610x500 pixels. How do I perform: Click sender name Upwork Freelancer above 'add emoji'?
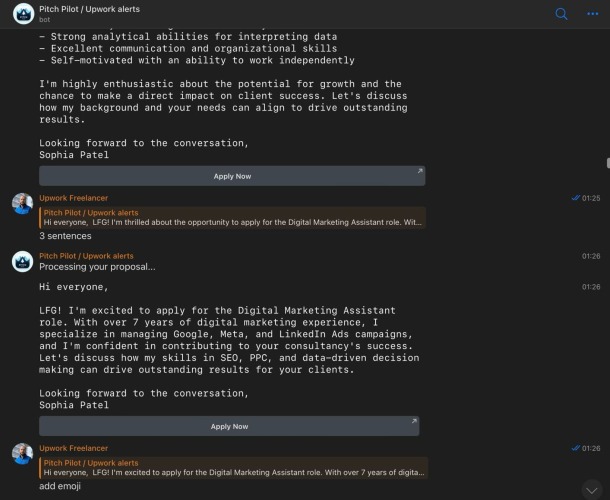click(74, 448)
